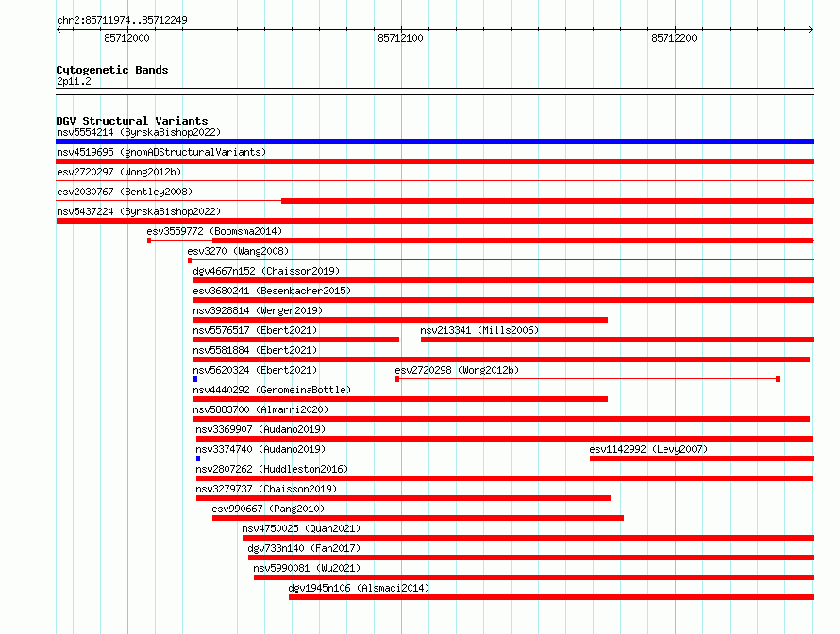Open variant esv2720297 (Wong2012b)
The image size is (840, 634).
[119, 172]
